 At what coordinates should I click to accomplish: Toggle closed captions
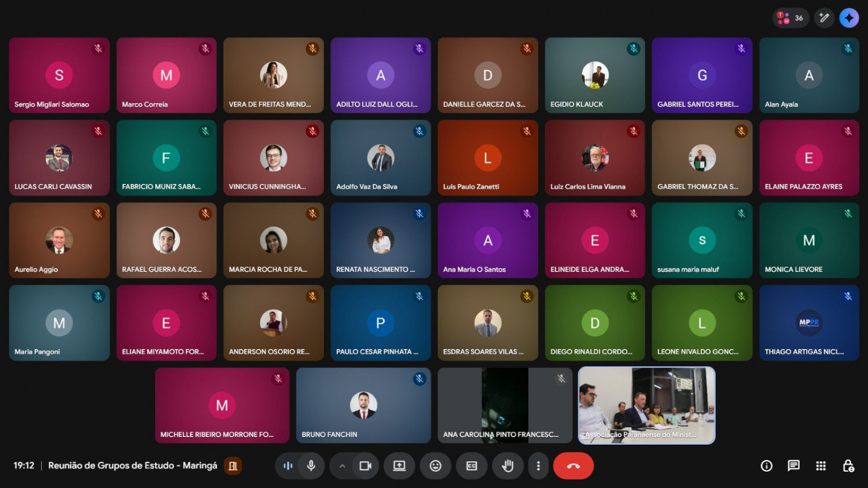(x=472, y=466)
